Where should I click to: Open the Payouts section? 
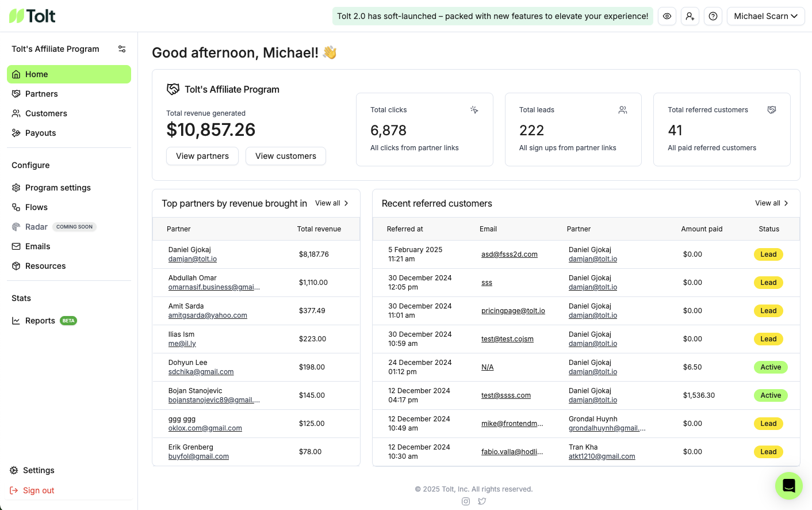39,132
